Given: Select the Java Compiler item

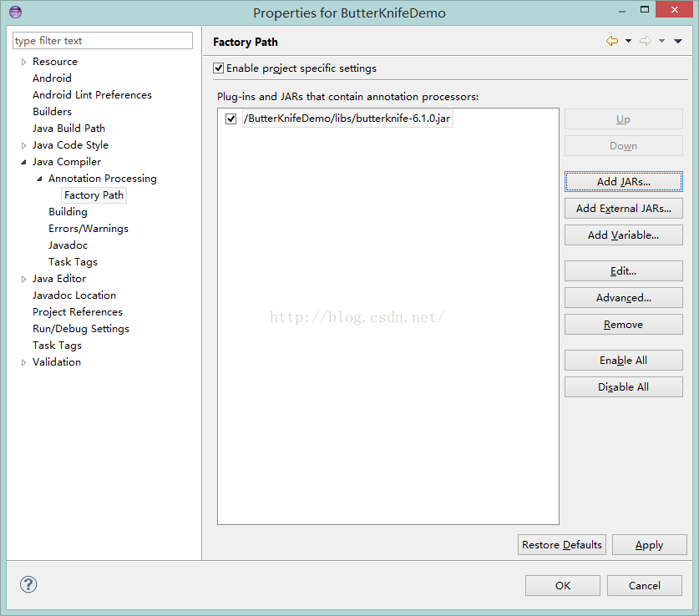Looking at the screenshot, I should click(x=67, y=162).
